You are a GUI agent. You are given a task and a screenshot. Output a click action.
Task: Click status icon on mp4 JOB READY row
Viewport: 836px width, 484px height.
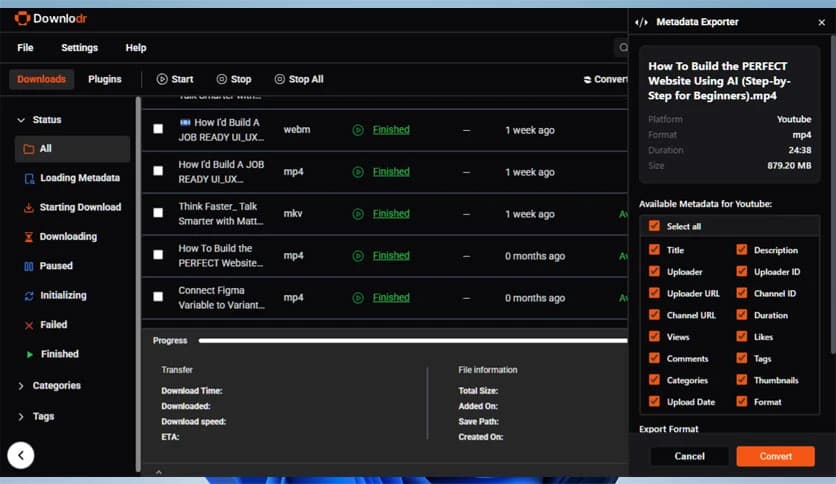coord(358,172)
